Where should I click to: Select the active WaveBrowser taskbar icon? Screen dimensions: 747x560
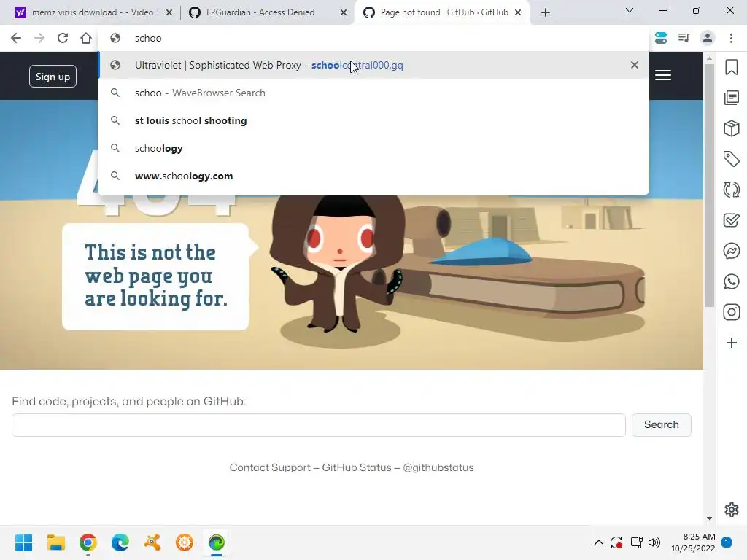click(217, 542)
